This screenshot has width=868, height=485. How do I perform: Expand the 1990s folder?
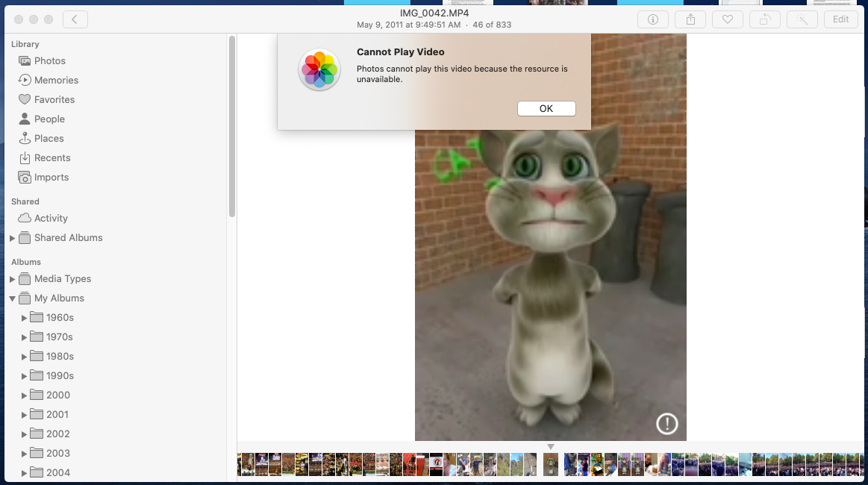coord(24,376)
